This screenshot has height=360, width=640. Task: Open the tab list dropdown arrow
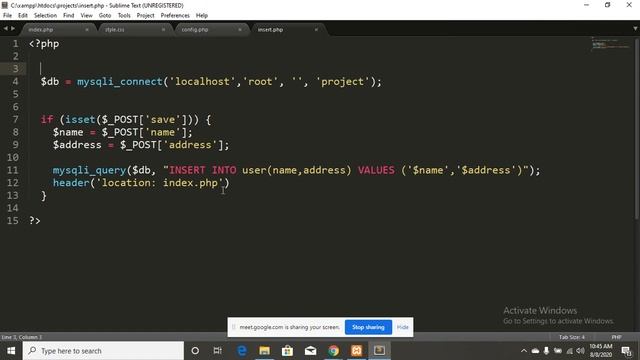coord(635,29)
